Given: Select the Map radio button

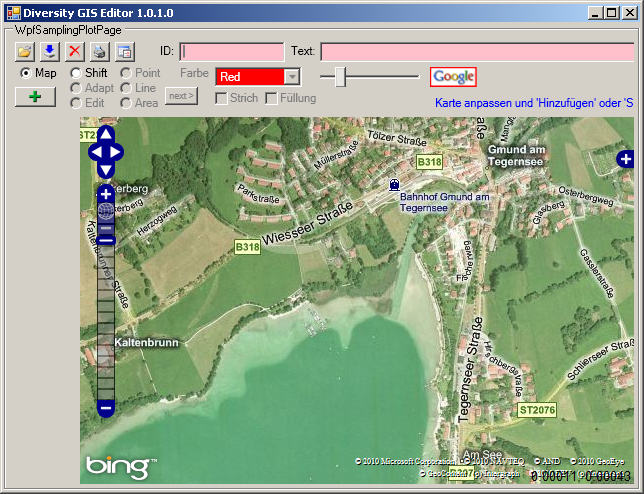Looking at the screenshot, I should coord(26,73).
